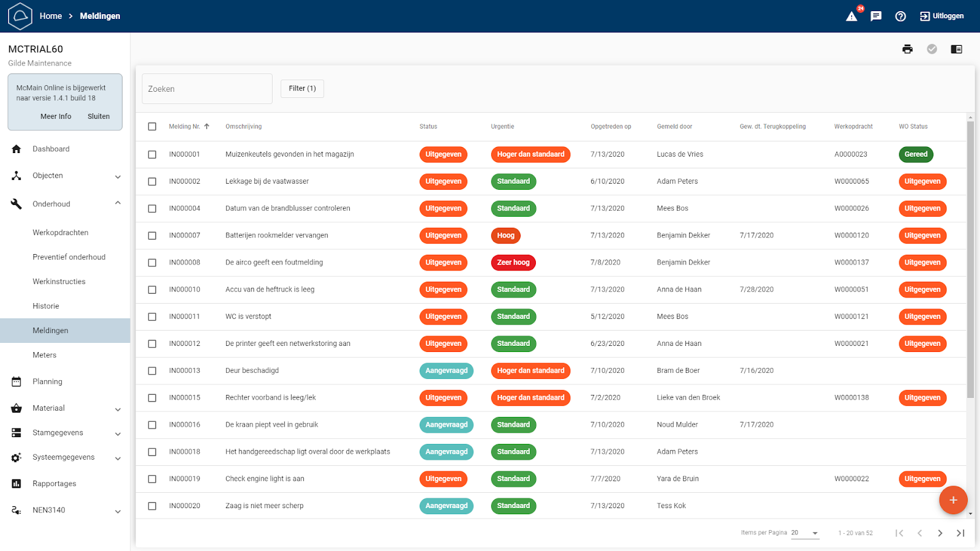Click into the Zoeken search field
Viewport: 980px width, 551px height.
(x=207, y=89)
